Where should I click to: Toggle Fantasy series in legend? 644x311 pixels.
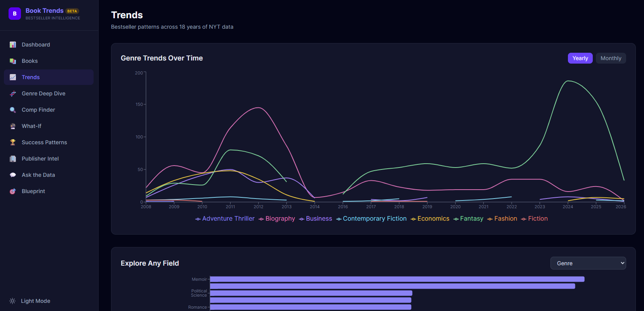click(x=469, y=219)
